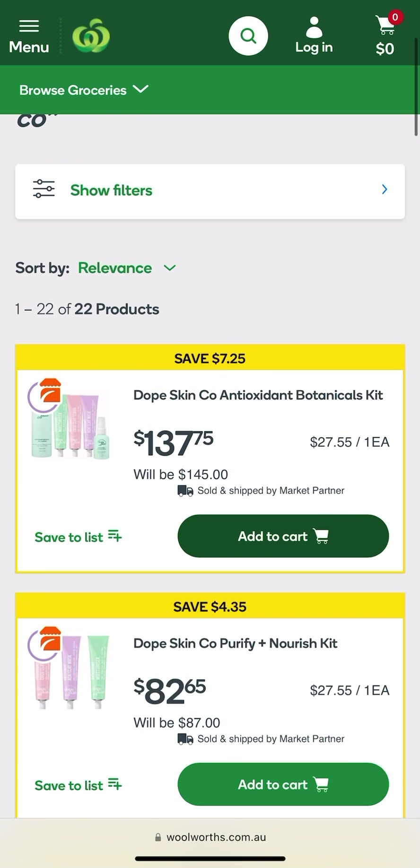This screenshot has width=420, height=868.
Task: Save Antioxidant Botanicals Kit to list
Action: tap(78, 537)
